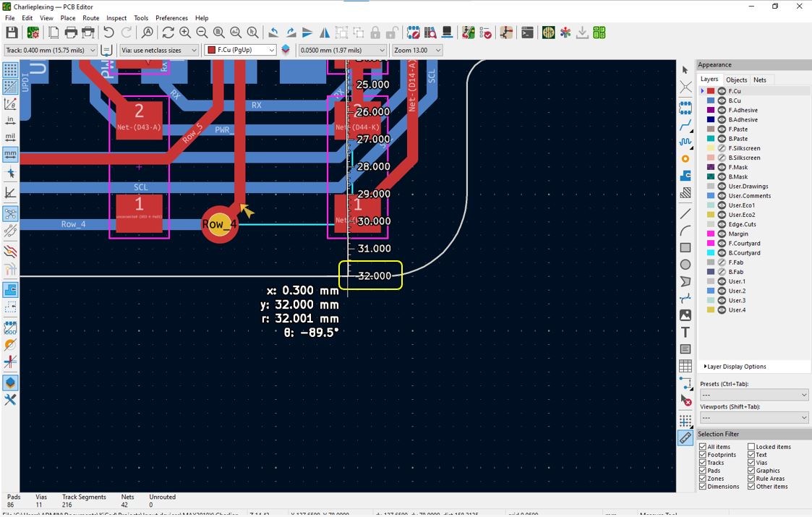Switch units to millimeters in left toolbar

(x=10, y=154)
